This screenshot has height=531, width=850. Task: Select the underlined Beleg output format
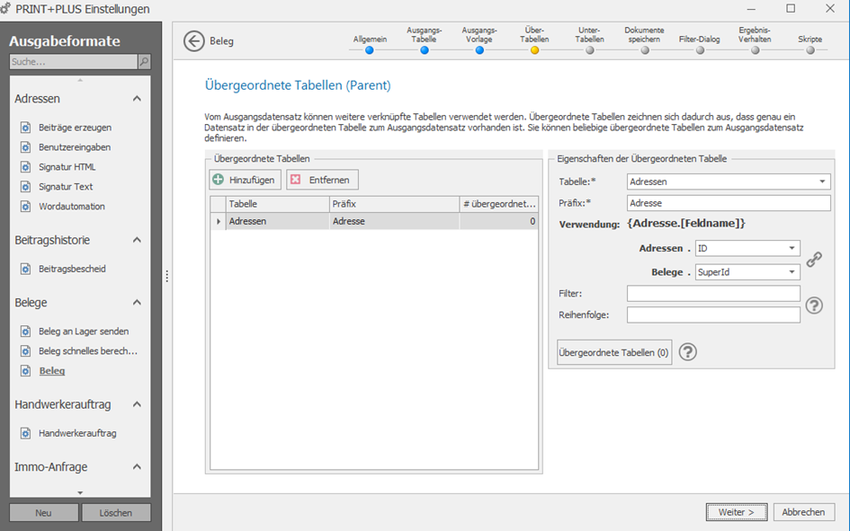[x=52, y=371]
